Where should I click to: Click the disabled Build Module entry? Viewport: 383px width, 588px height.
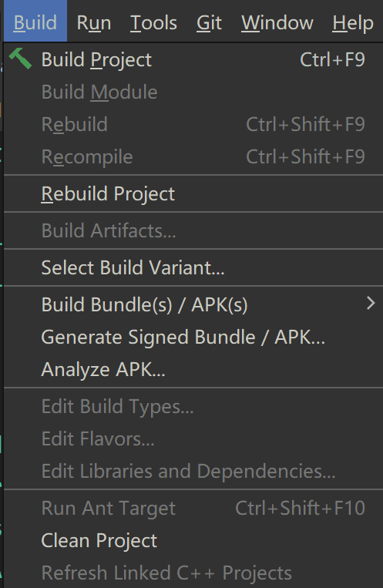tap(193, 92)
